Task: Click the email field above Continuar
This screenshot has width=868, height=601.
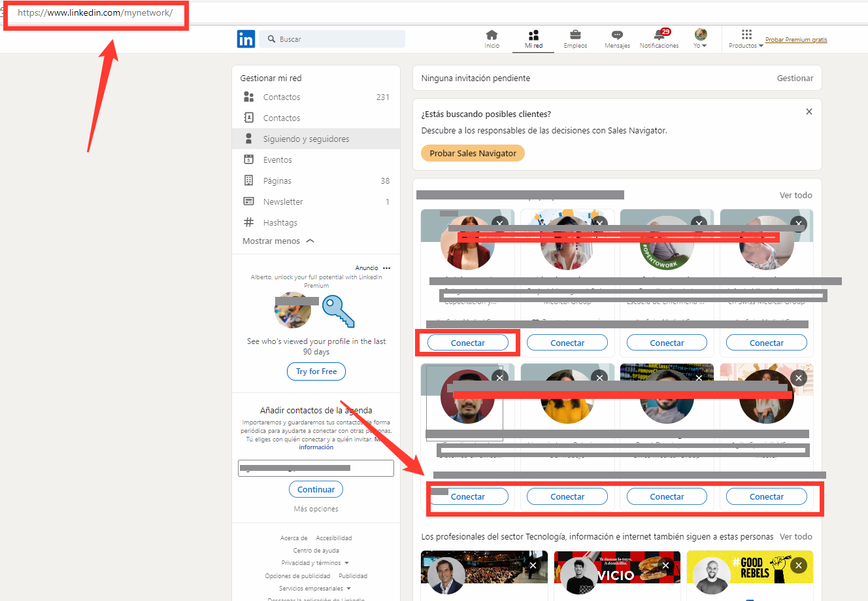Action: click(x=316, y=468)
